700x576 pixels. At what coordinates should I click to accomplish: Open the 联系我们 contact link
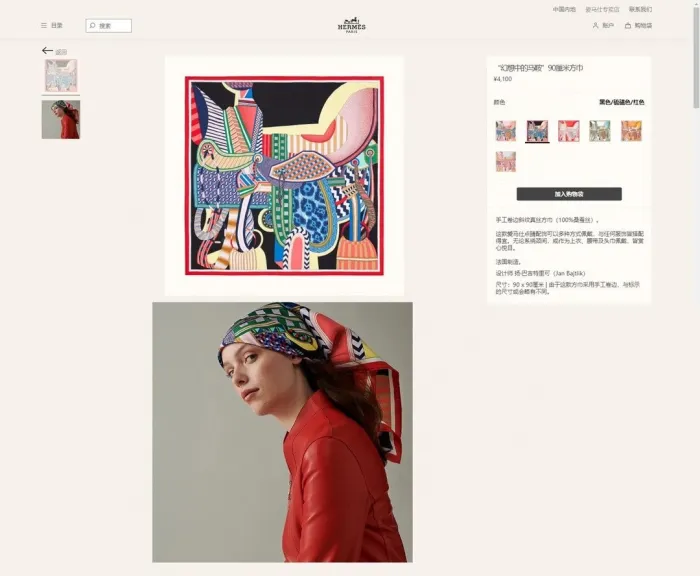(640, 9)
